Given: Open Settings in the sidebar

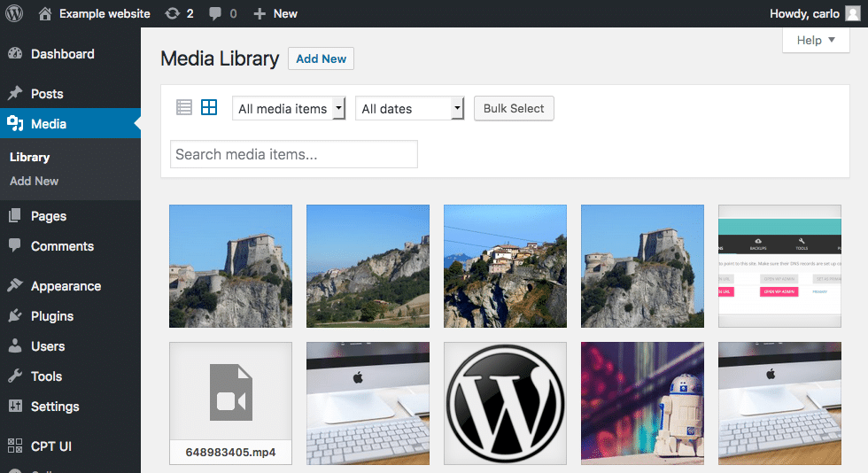Looking at the screenshot, I should (x=70, y=406).
